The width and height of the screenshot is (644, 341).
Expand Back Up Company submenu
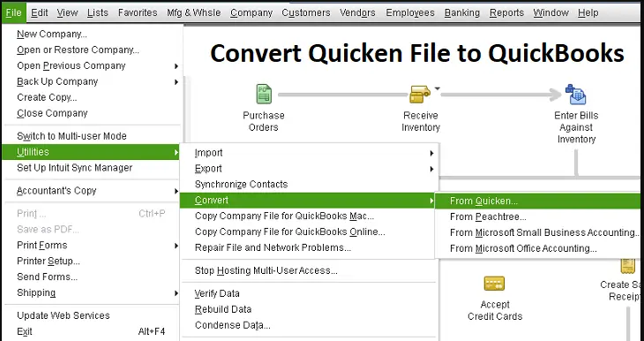point(91,81)
